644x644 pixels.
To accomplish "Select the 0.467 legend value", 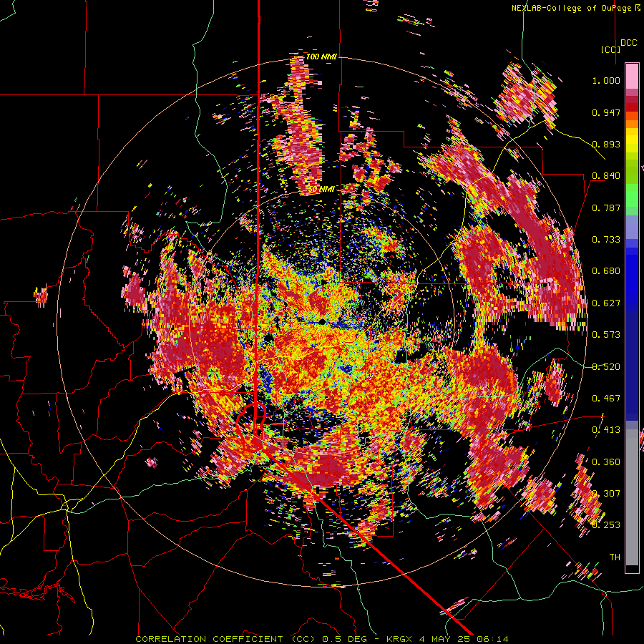I will (x=606, y=399).
